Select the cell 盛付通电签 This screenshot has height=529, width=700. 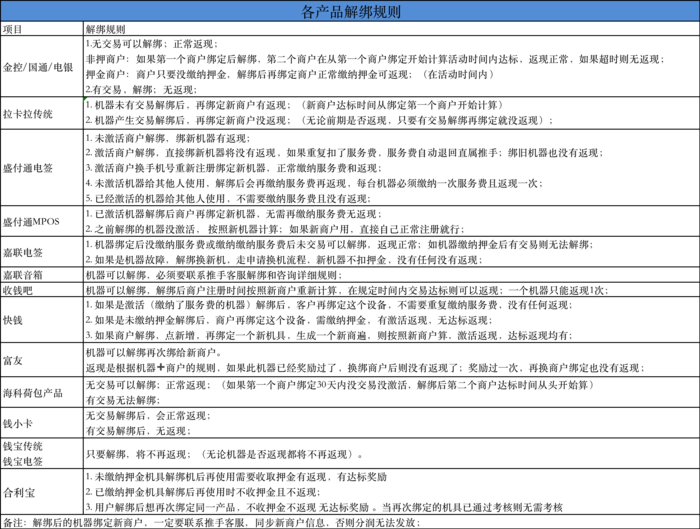pyautogui.click(x=42, y=168)
